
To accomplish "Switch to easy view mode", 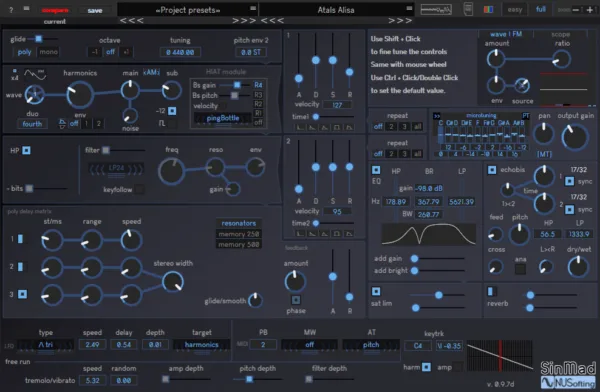I will click(x=515, y=10).
